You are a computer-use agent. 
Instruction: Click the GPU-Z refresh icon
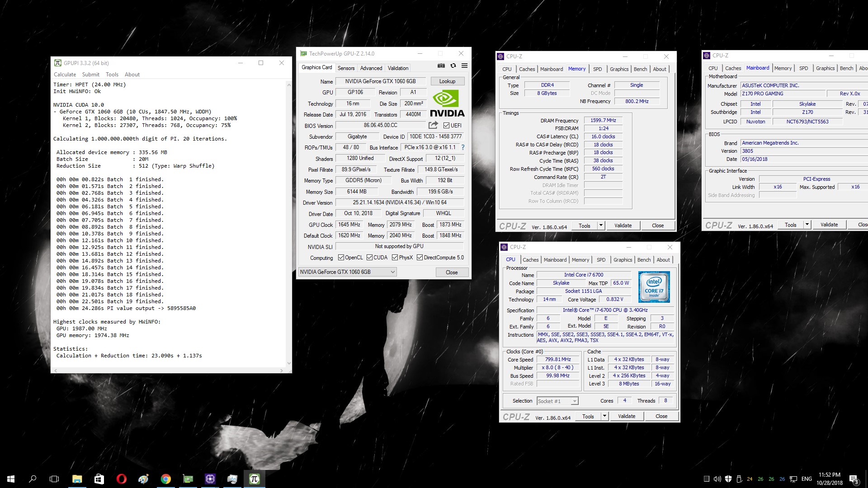coord(453,66)
